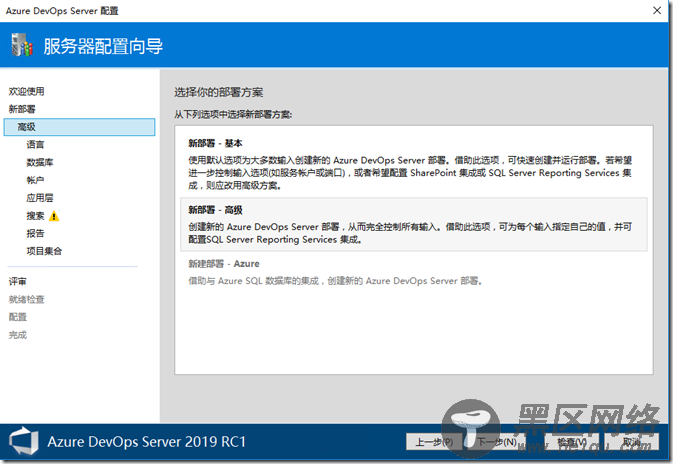The image size is (673, 464).
Task: Choose the 新建部署 - Azure deployment option
Action: click(x=414, y=272)
